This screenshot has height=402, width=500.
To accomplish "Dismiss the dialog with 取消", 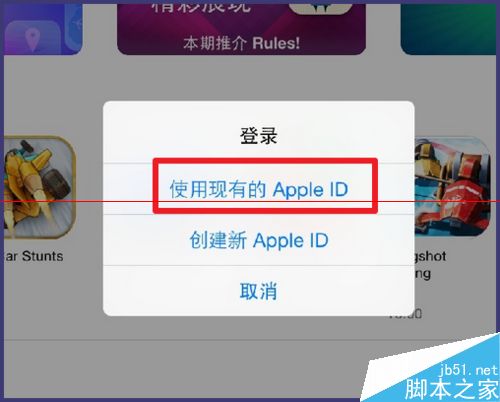I will [x=259, y=291].
